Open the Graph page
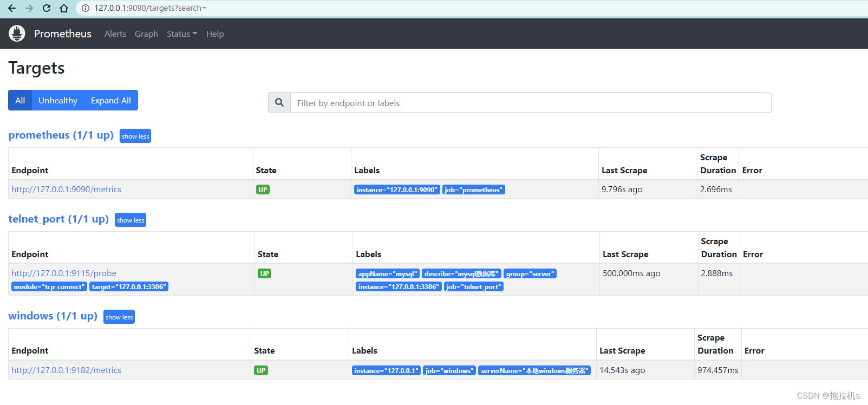Image resolution: width=868 pixels, height=405 pixels. click(146, 34)
